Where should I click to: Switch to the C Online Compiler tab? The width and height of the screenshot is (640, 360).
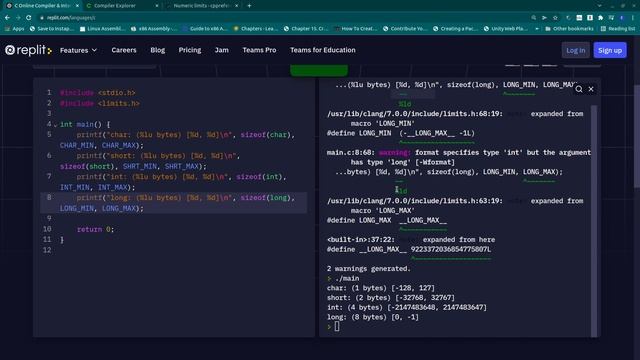coord(41,6)
